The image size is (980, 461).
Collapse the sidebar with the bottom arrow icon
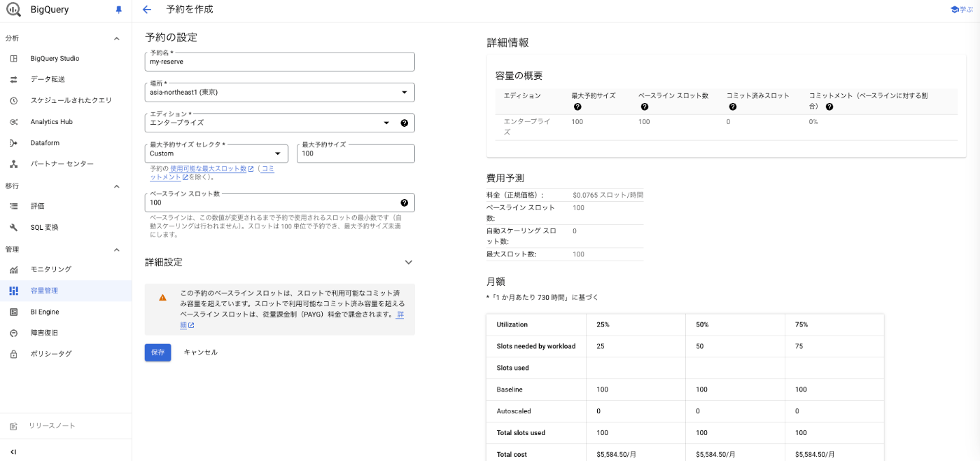[x=13, y=452]
